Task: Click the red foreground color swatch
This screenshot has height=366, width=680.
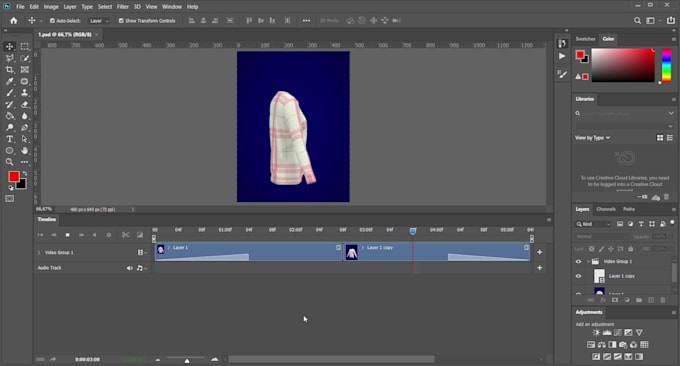Action: pos(14,176)
